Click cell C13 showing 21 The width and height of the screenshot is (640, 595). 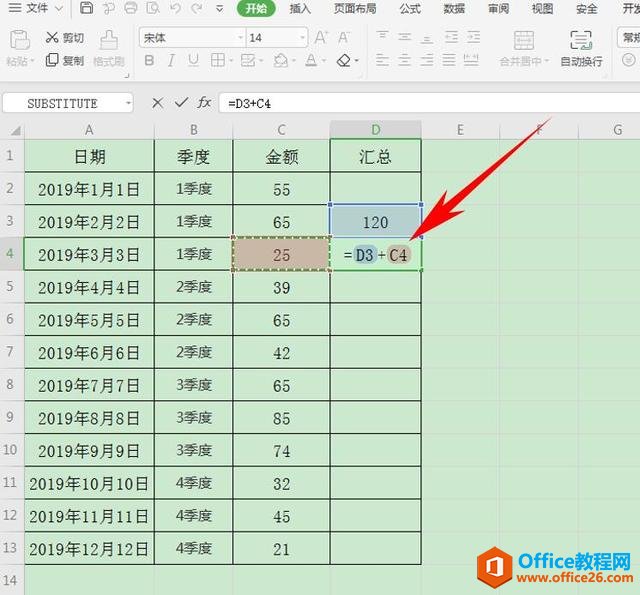pyautogui.click(x=281, y=549)
